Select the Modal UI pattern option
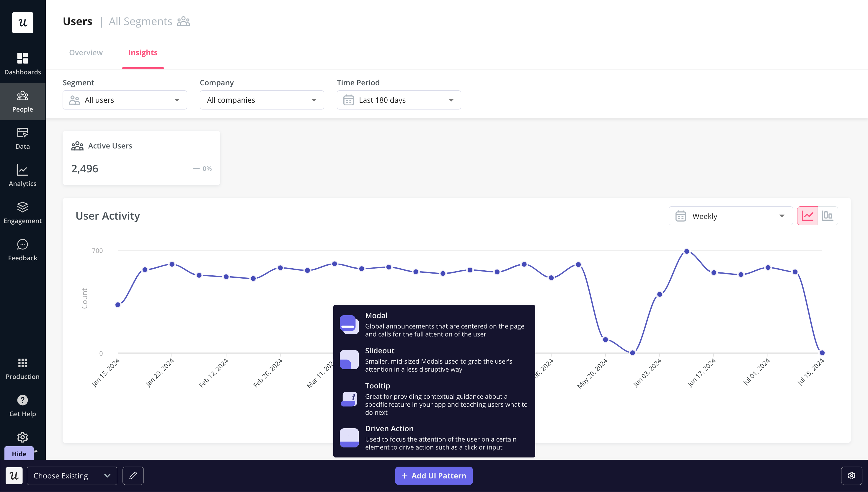 point(434,324)
